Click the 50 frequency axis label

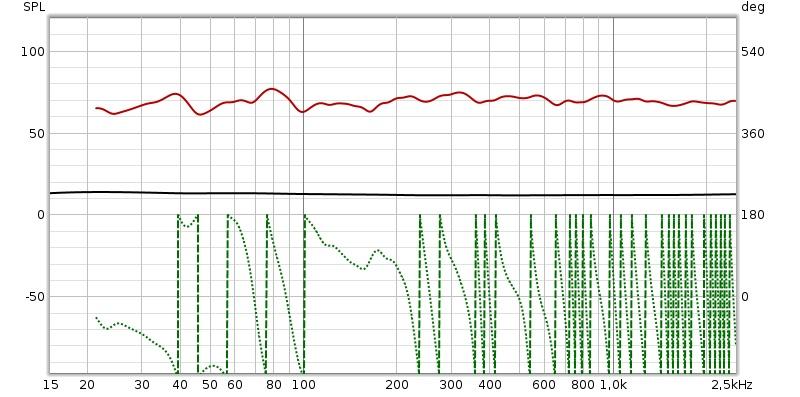click(x=210, y=384)
